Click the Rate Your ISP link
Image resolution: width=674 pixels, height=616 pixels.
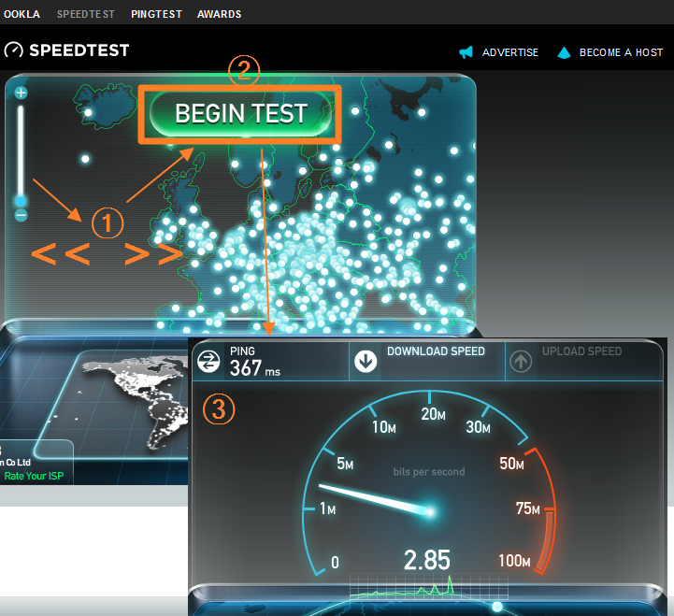click(34, 476)
